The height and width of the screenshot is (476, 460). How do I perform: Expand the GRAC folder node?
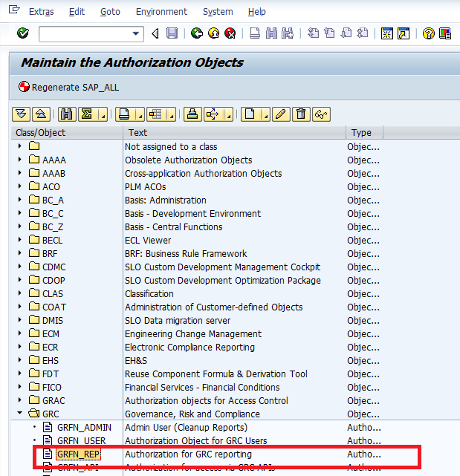[x=20, y=401]
